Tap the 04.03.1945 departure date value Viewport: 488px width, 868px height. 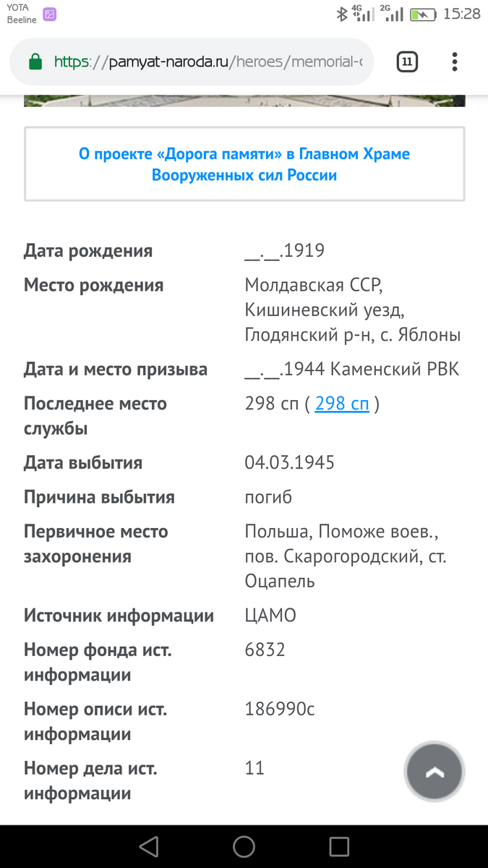tap(290, 463)
